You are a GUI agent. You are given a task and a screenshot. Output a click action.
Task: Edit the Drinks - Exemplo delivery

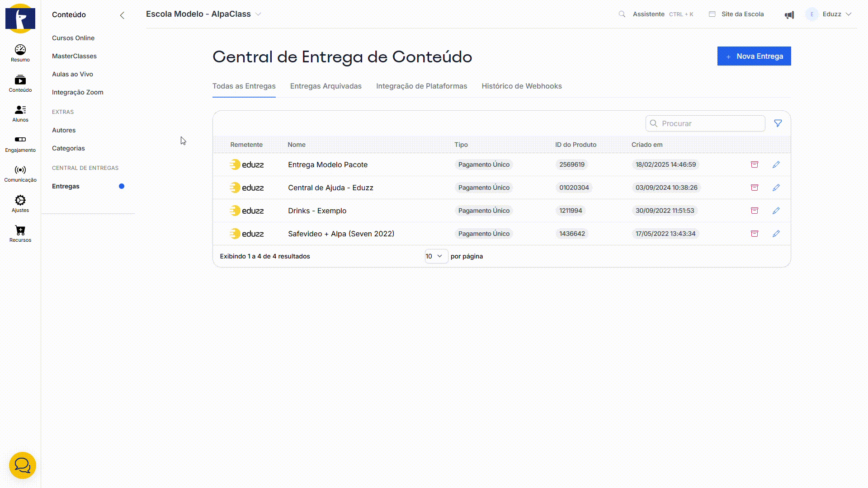tap(776, 211)
